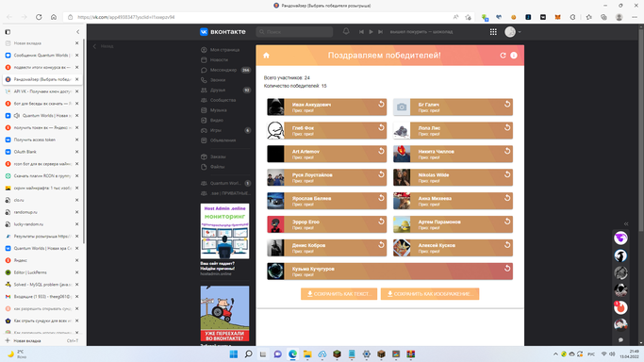Open the info icon in orange header
This screenshot has width=644, height=362.
point(514,56)
